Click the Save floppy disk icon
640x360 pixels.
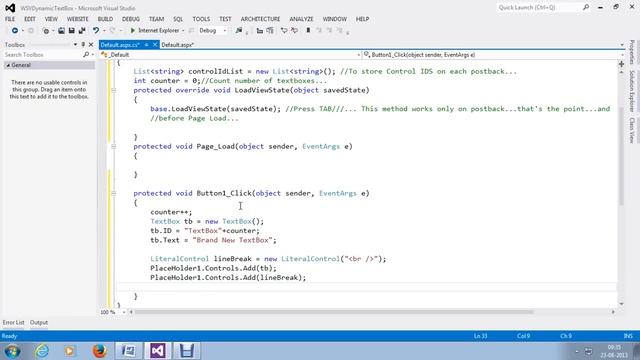71,31
